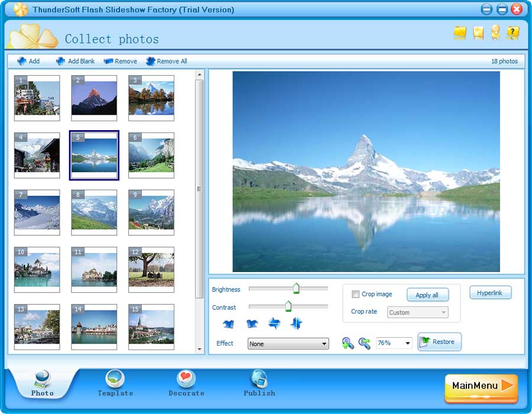This screenshot has width=532, height=414.
Task: Click the 'Collect photos' heading
Action: click(112, 39)
